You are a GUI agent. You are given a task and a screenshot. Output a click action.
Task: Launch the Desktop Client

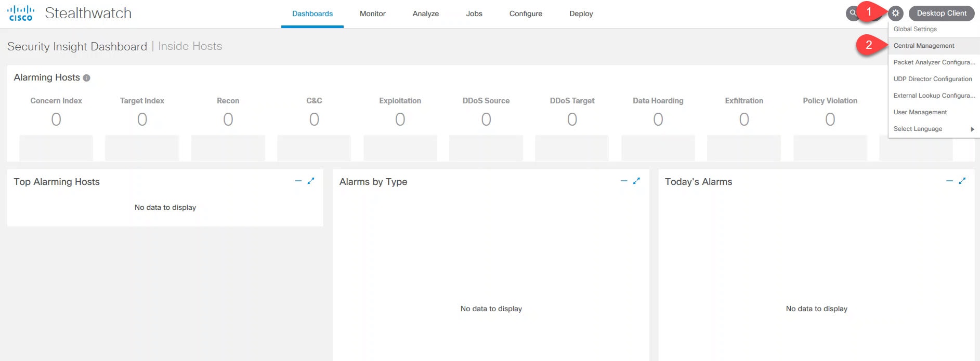tap(942, 13)
